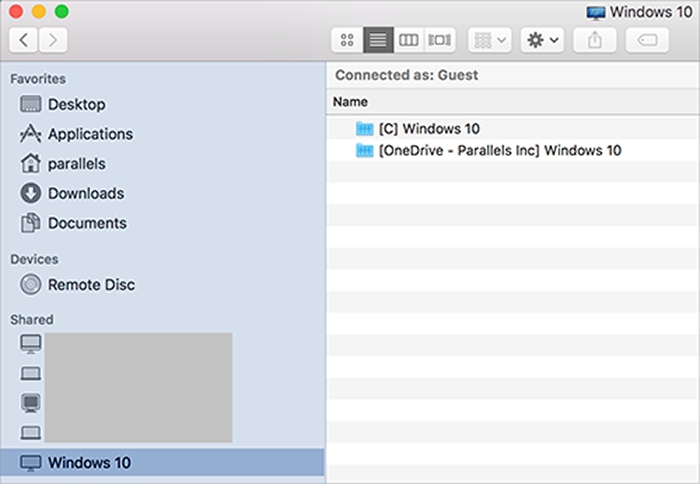
Task: Open Applications in the sidebar
Action: tap(90, 134)
